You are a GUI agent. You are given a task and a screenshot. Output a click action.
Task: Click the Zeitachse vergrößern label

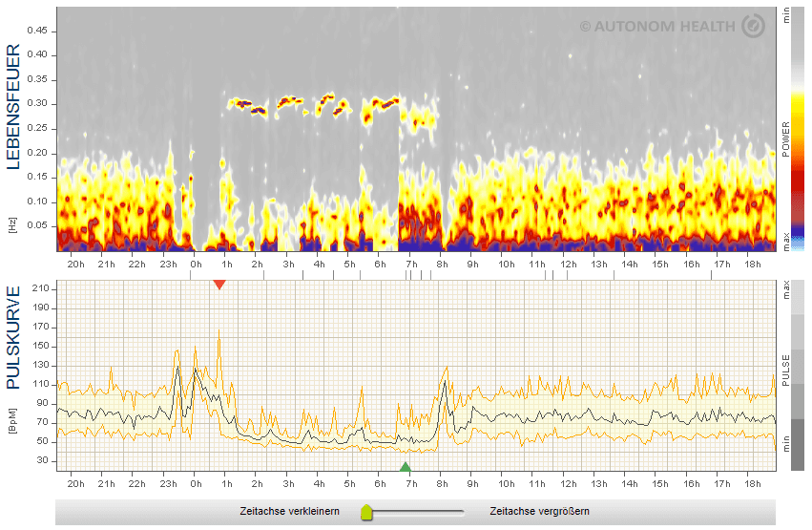tap(539, 512)
